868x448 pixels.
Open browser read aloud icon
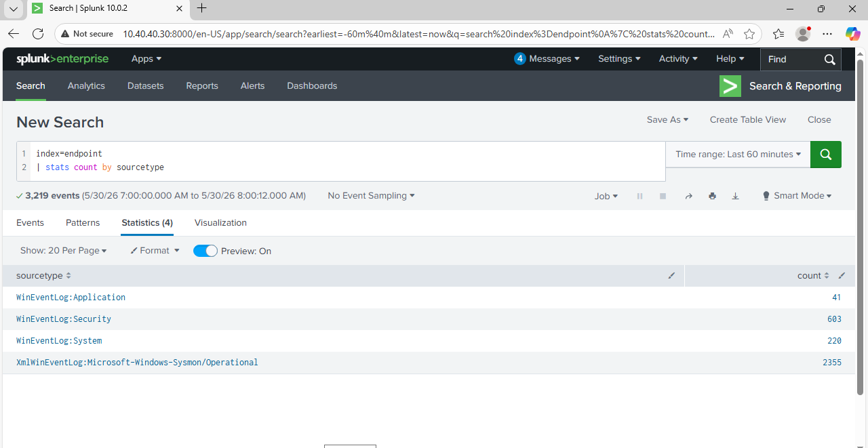pos(728,34)
